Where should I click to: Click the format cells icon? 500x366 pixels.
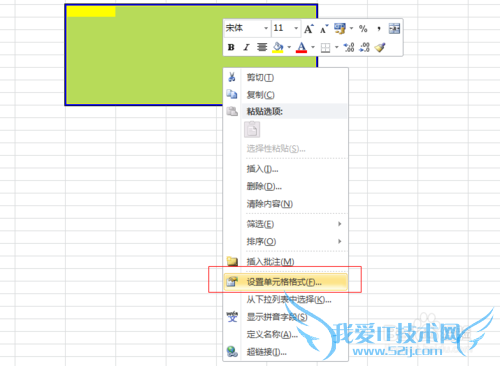pos(232,282)
